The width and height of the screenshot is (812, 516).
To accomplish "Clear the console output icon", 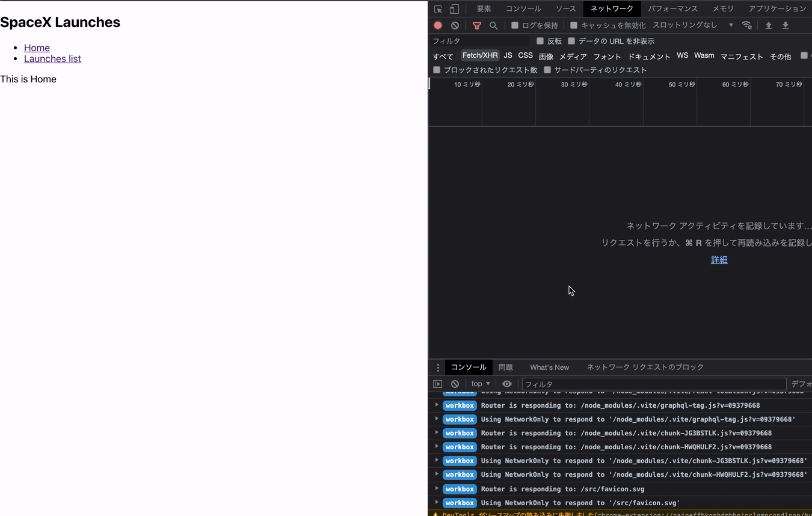I will pyautogui.click(x=455, y=384).
